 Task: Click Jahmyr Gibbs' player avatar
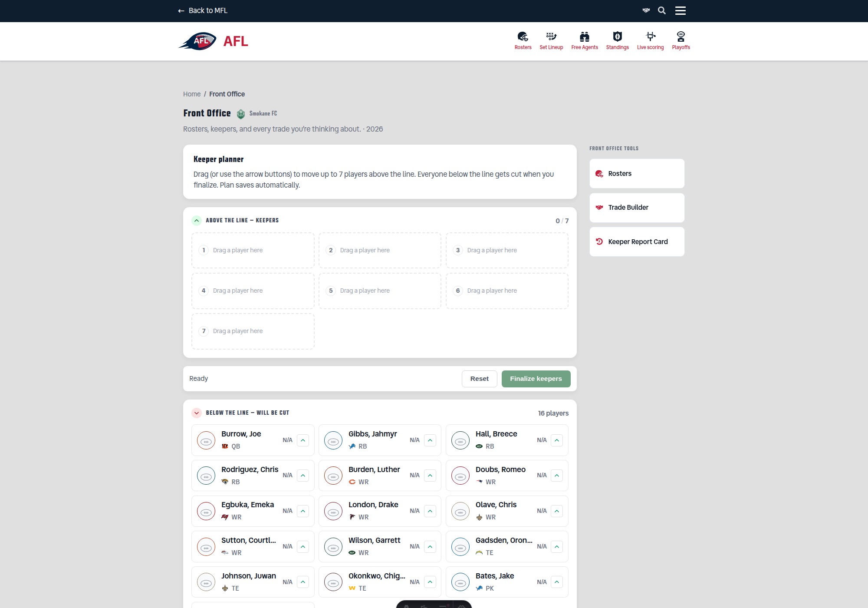pos(333,440)
